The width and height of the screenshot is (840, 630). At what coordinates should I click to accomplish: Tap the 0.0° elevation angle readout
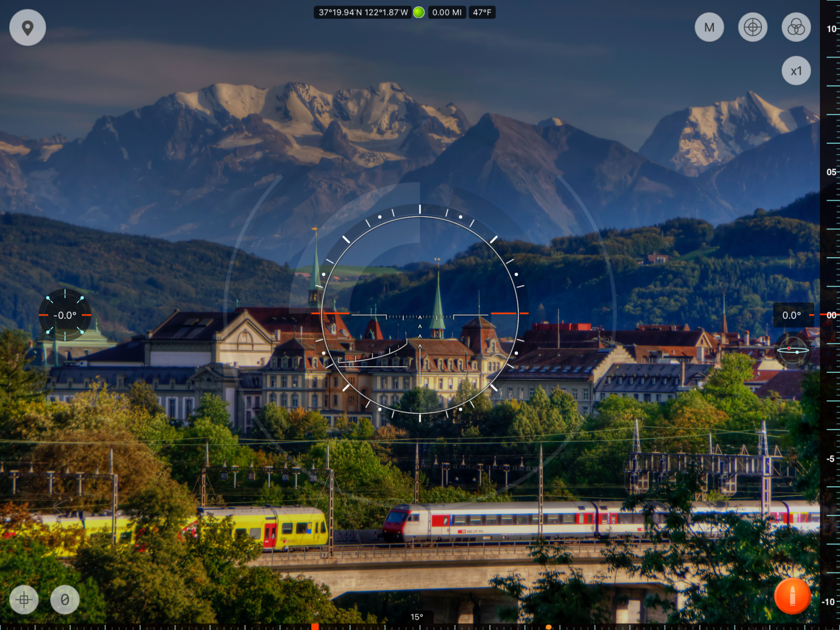click(x=792, y=315)
